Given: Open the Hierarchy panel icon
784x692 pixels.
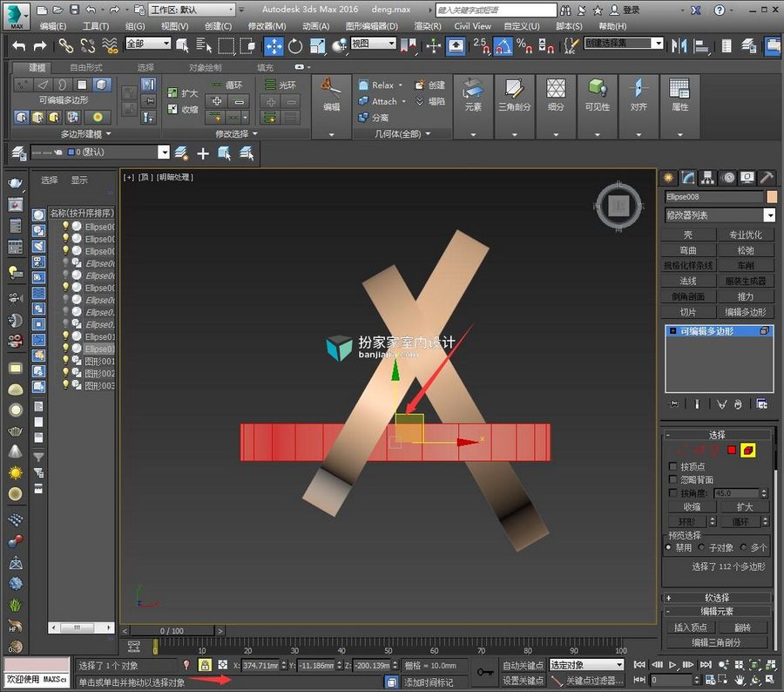Looking at the screenshot, I should coord(707,178).
